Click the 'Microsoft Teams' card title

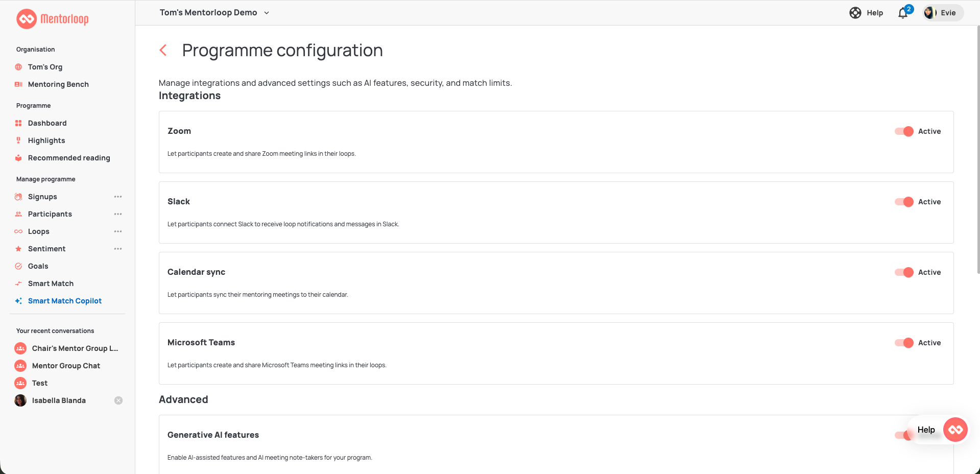(x=201, y=342)
